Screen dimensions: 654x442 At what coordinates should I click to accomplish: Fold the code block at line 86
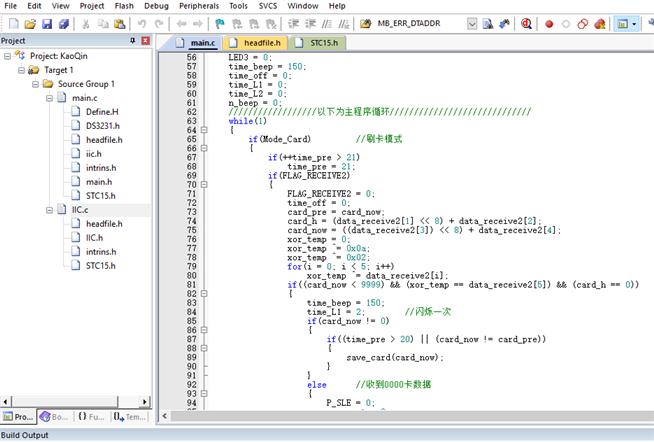pyautogui.click(x=204, y=330)
